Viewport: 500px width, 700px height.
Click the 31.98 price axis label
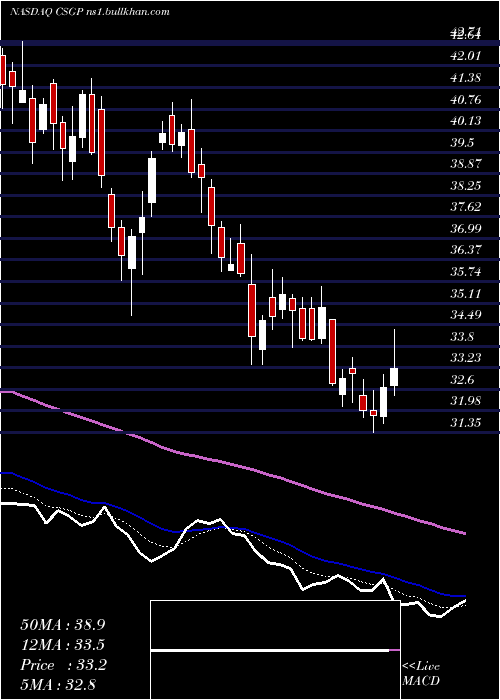click(x=466, y=401)
